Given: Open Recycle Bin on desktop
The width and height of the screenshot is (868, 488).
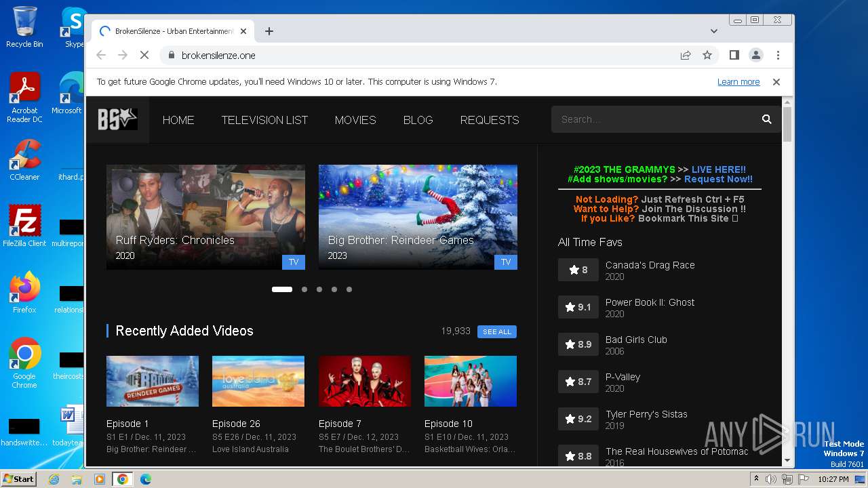Looking at the screenshot, I should [24, 27].
